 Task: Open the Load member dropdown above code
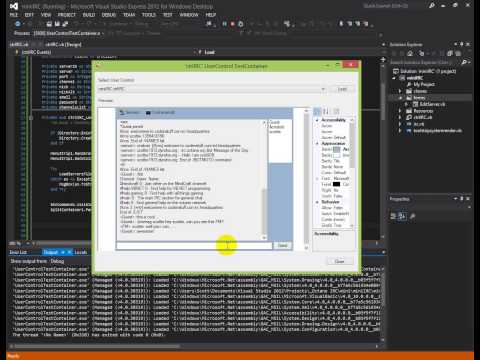pos(289,52)
